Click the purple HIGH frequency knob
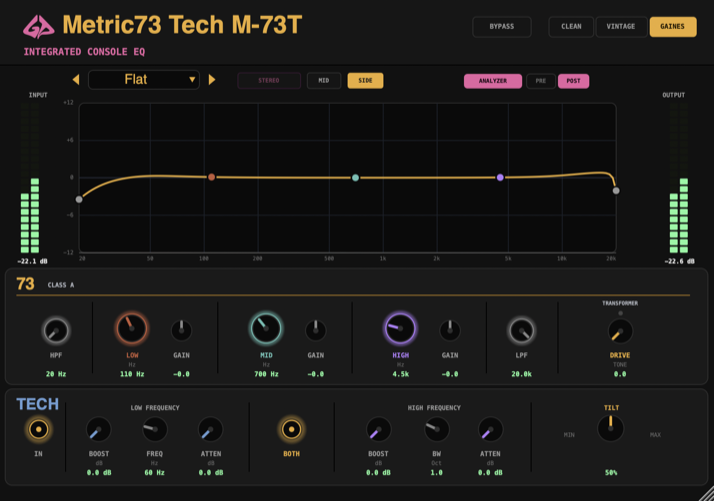Screen dimensions: 714x501 (400, 328)
